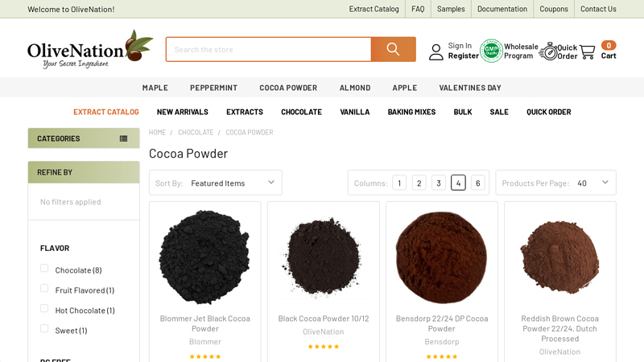This screenshot has height=362, width=644.
Task: Click the orange search magnifier button
Action: pyautogui.click(x=393, y=49)
